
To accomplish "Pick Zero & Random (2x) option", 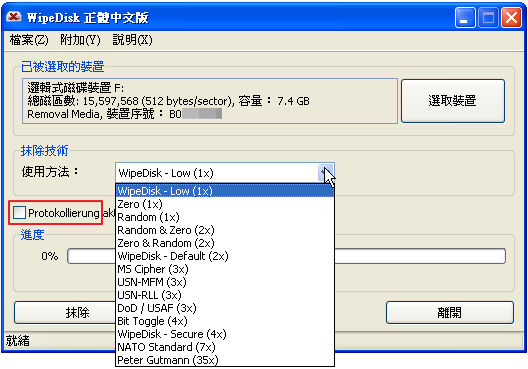I will (225, 243).
